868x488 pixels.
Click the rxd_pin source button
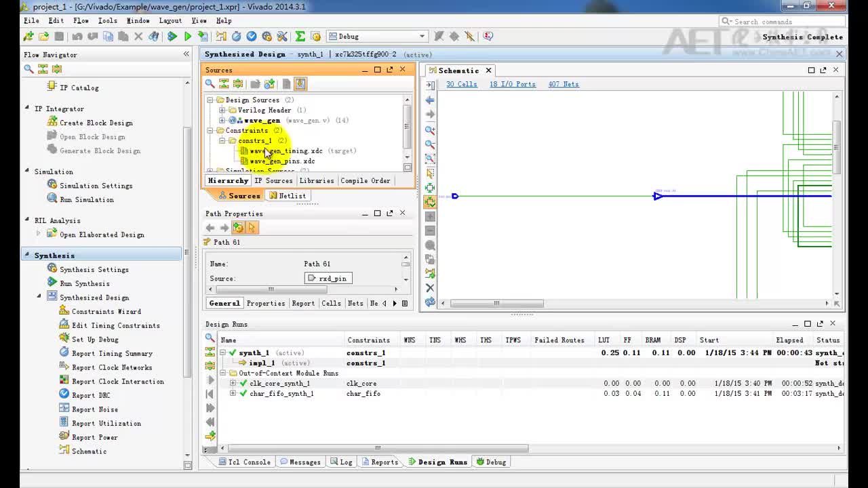pyautogui.click(x=328, y=279)
